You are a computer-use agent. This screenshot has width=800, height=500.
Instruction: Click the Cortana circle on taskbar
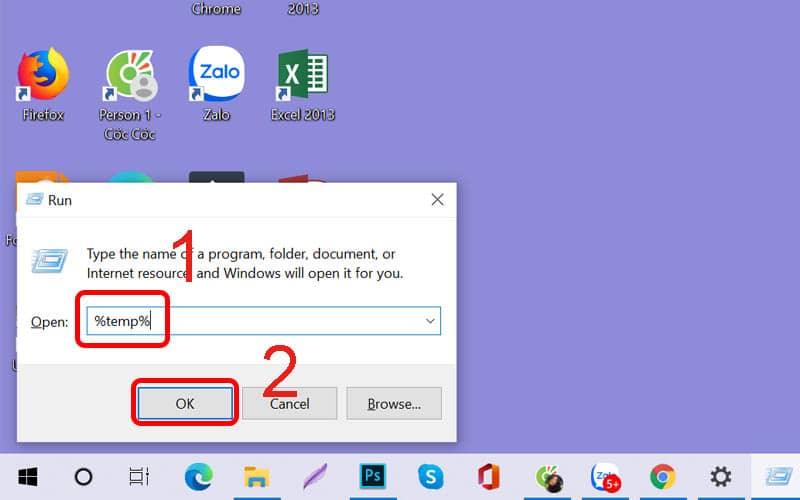84,476
